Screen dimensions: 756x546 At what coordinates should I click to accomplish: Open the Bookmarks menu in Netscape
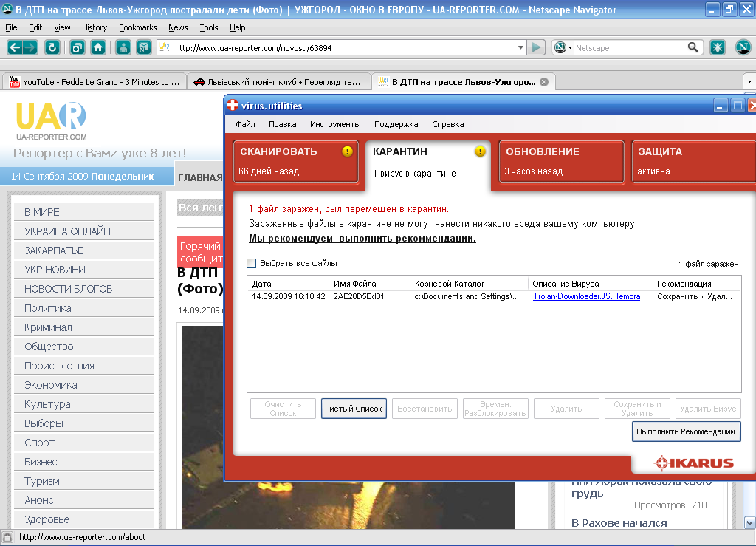(138, 27)
